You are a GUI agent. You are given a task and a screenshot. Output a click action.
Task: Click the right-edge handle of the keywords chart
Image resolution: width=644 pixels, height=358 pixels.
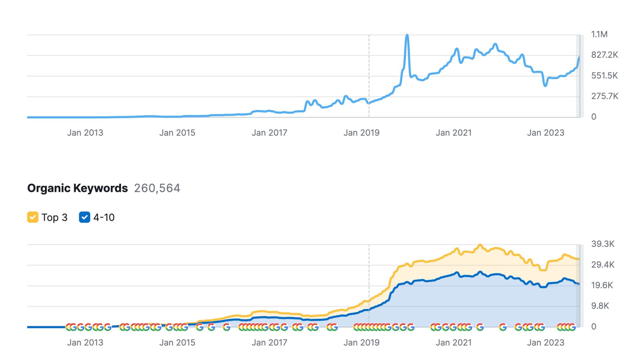click(x=579, y=285)
